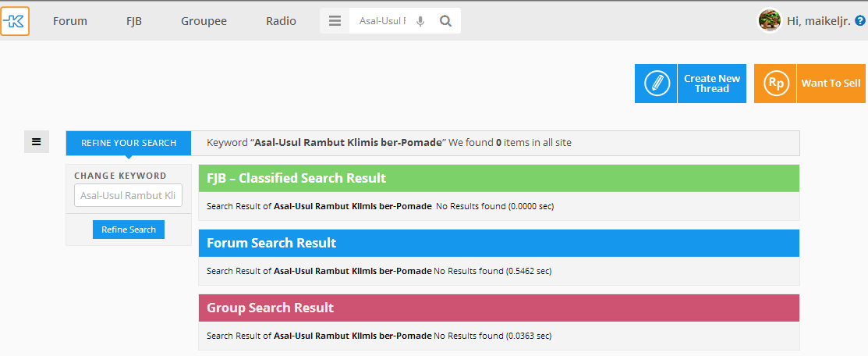
Task: Click the Rp sell icon
Action: coord(775,84)
